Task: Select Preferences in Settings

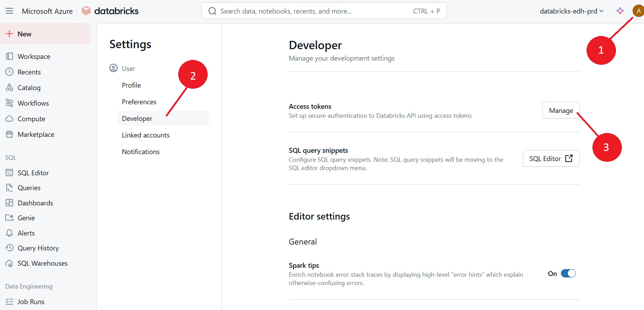Action: coord(163,102)
